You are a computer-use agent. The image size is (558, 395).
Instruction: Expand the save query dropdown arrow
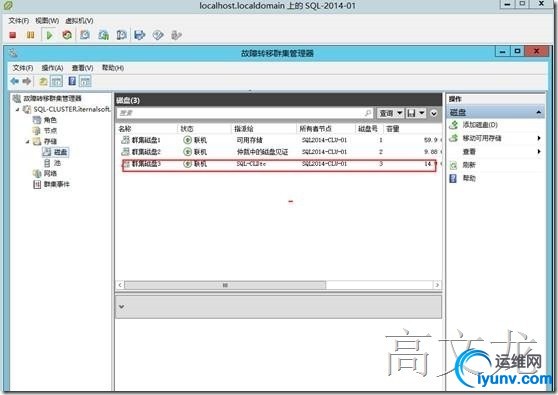point(421,113)
